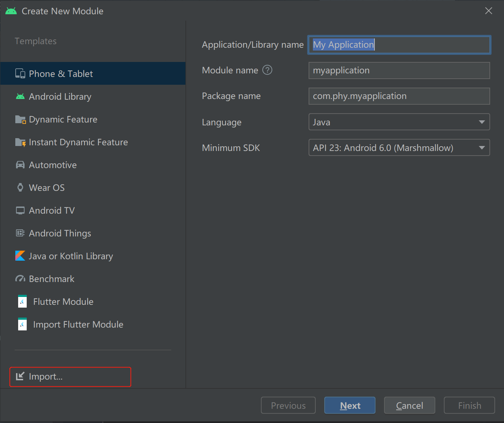Screen dimensions: 504x423
Task: Click the Flutter Module file icon
Action: tap(22, 301)
